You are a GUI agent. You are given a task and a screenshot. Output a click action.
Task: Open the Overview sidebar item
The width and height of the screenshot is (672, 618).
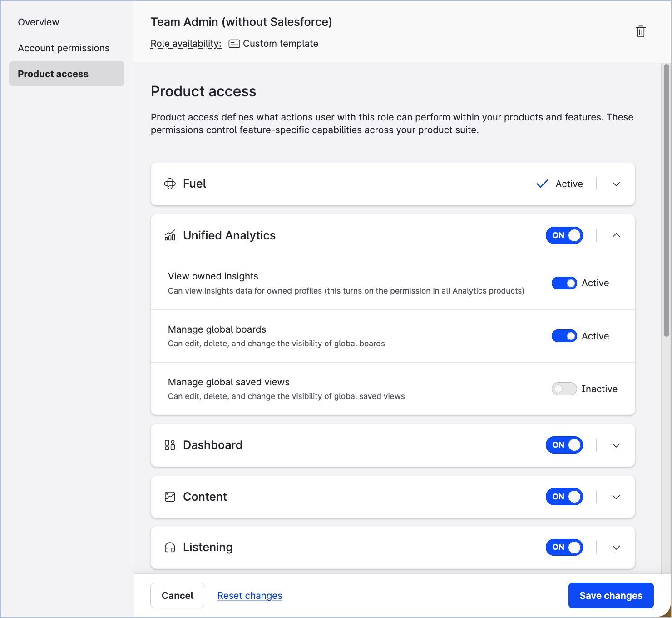click(39, 22)
